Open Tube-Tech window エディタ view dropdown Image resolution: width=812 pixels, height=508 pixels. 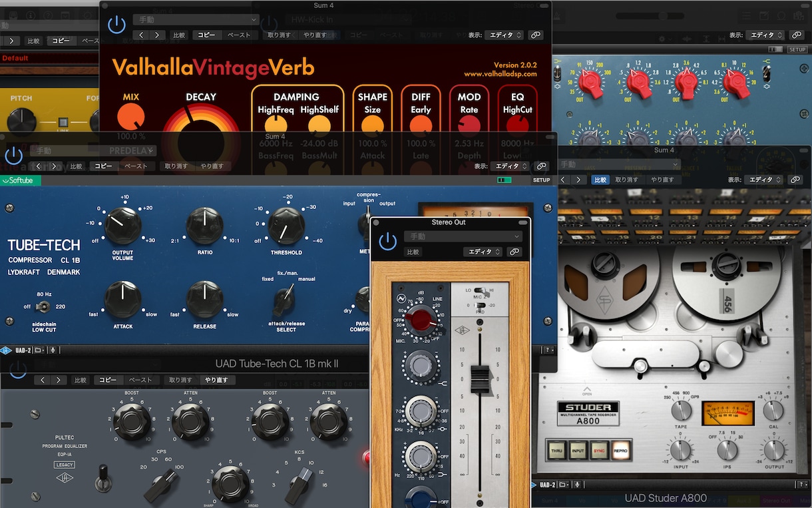click(509, 166)
